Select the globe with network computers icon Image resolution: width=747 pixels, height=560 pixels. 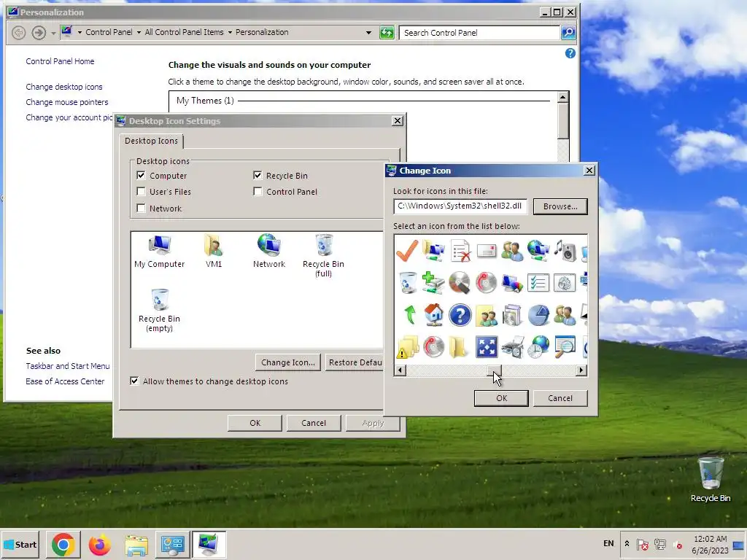[538, 251]
